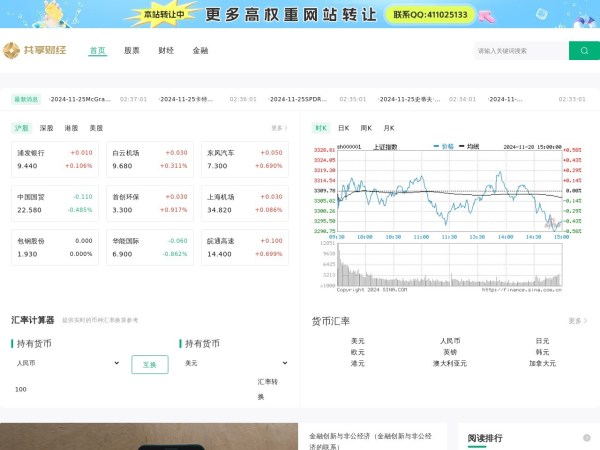
Task: Go to the 金融 navigation item
Action: tap(200, 50)
